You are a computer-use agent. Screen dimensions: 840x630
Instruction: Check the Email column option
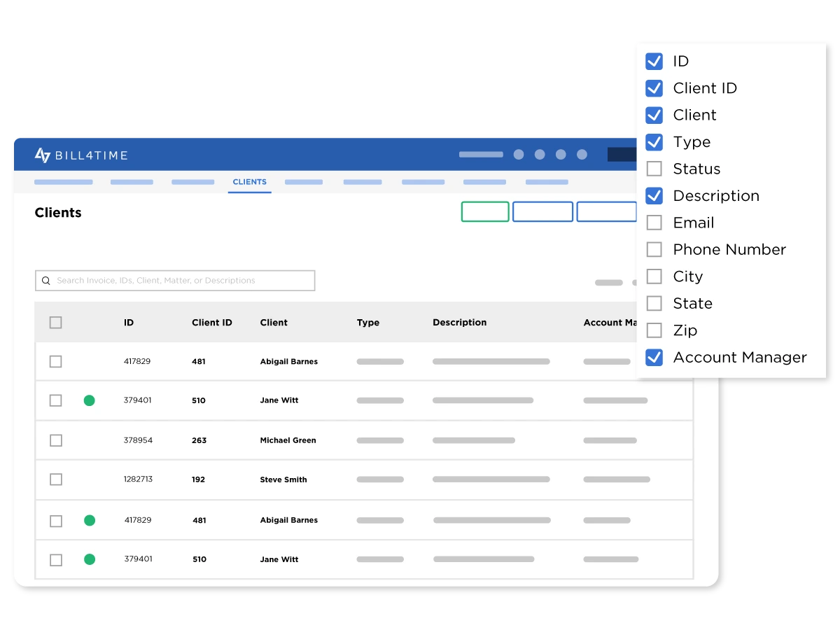(x=654, y=223)
